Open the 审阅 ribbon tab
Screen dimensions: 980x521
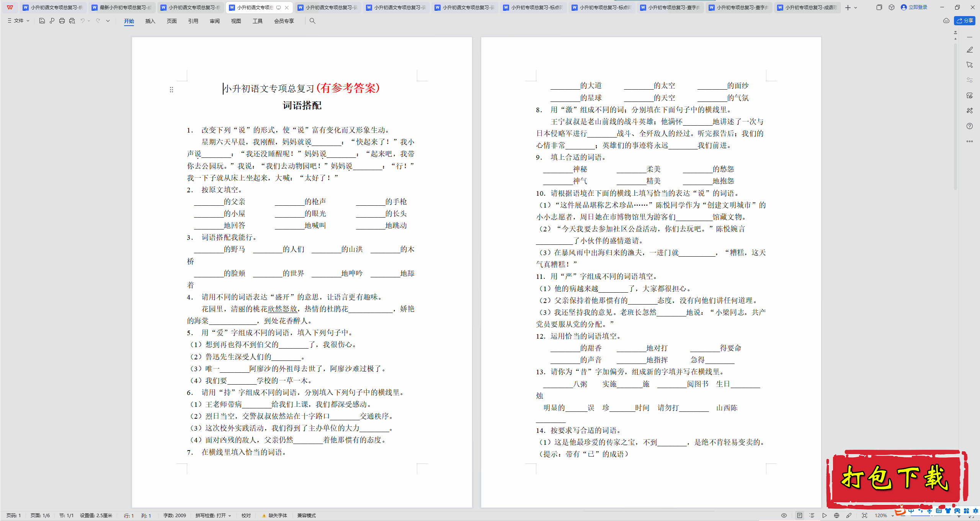pyautogui.click(x=215, y=21)
